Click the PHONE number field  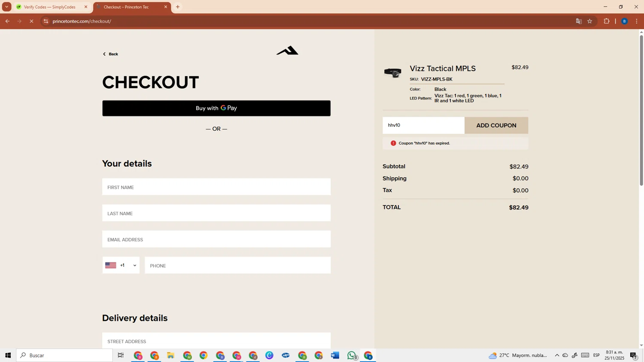tap(237, 265)
